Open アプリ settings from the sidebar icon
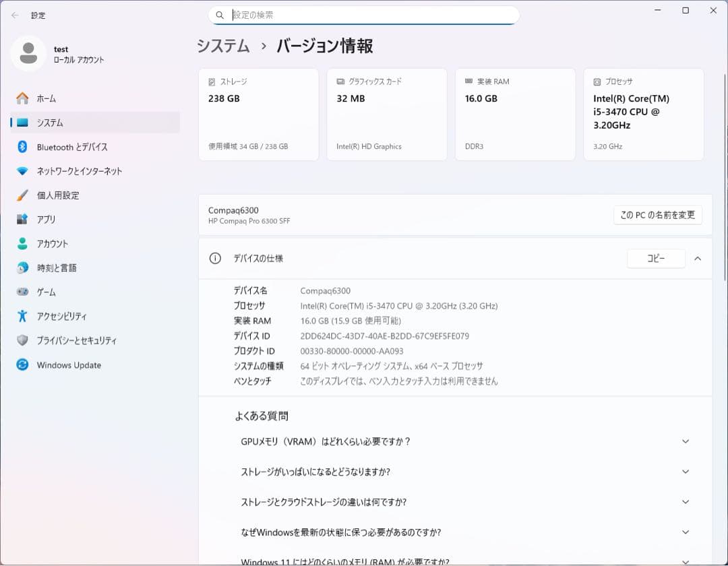The image size is (728, 566). tap(23, 219)
